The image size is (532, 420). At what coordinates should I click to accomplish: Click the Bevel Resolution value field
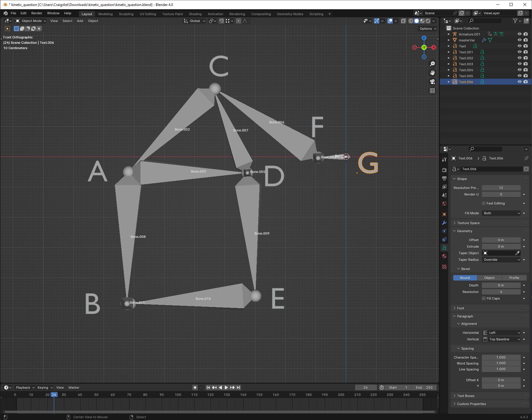click(x=501, y=292)
